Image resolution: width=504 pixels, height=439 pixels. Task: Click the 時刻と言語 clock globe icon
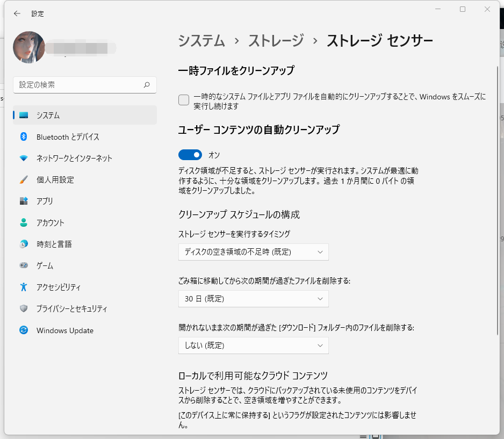point(24,244)
